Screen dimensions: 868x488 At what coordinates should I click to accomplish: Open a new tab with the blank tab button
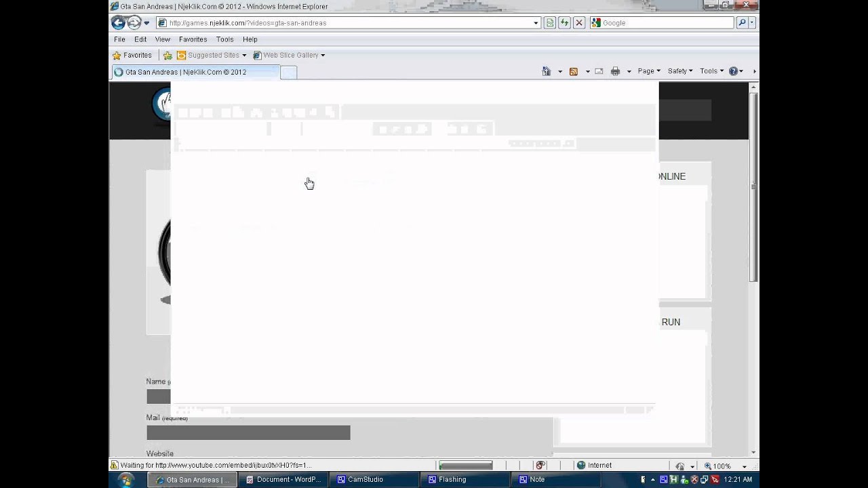click(x=288, y=73)
